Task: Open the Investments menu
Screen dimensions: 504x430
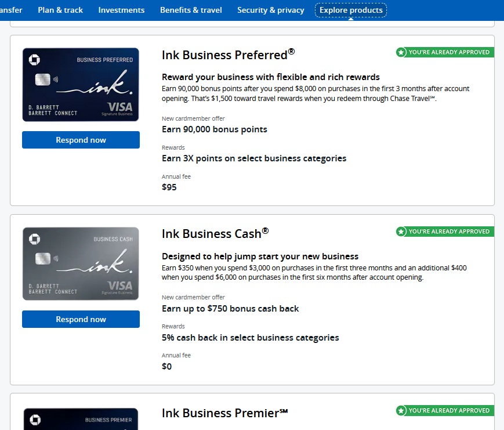Action: (121, 10)
